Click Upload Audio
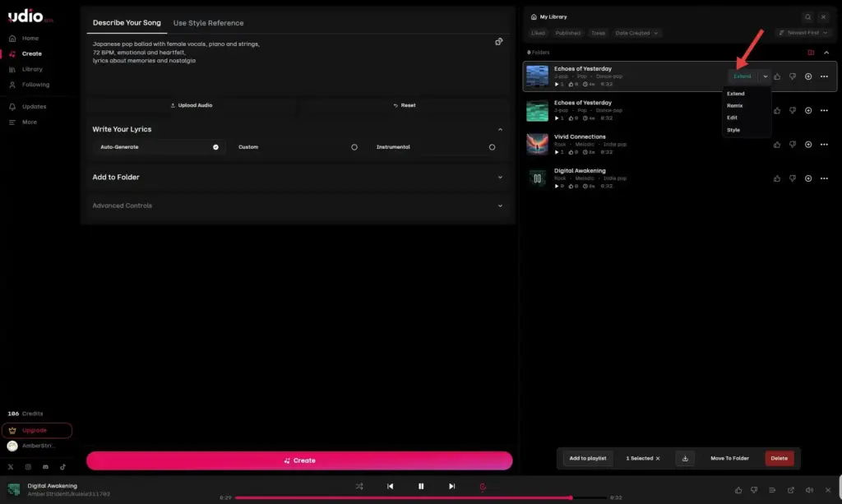 tap(191, 105)
